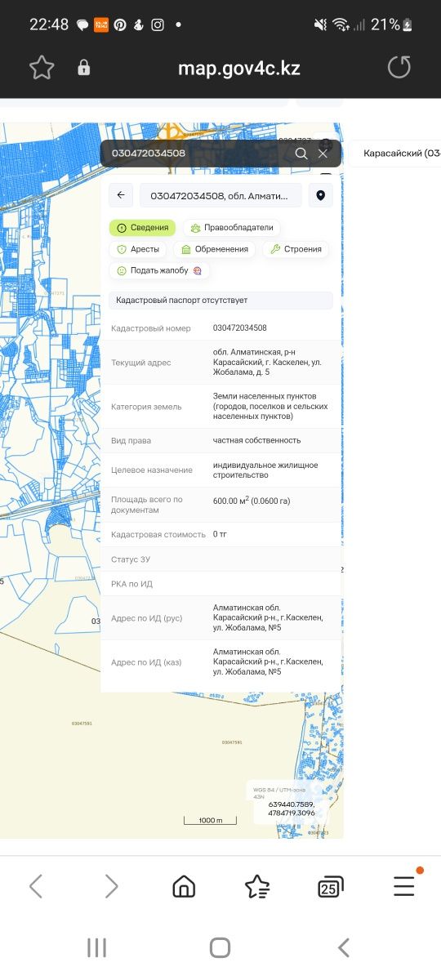Switch to Правообладатели tab

(x=232, y=228)
